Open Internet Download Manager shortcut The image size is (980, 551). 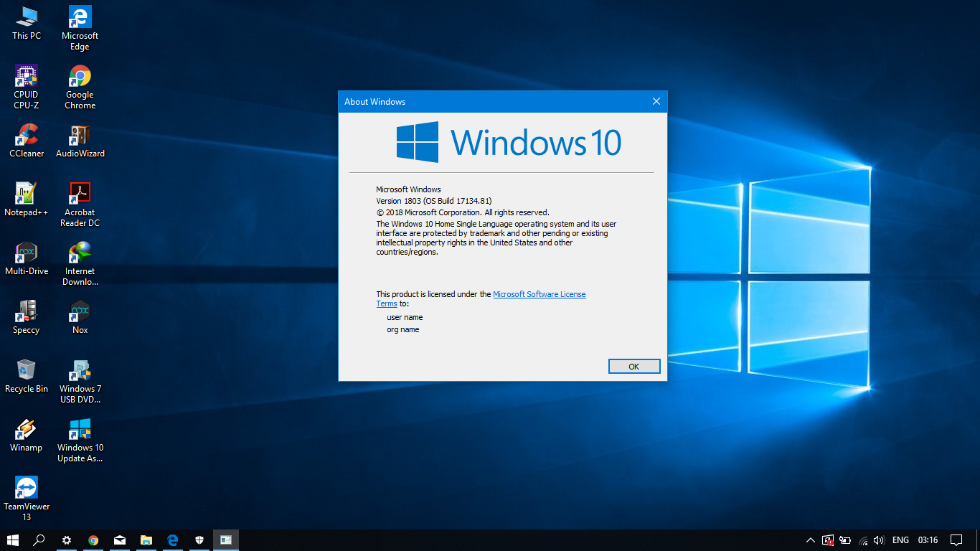click(x=80, y=263)
